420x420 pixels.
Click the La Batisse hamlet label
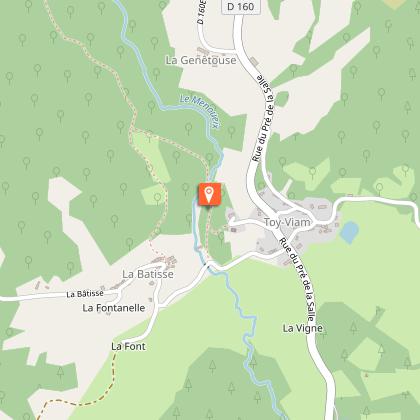[x=148, y=274]
